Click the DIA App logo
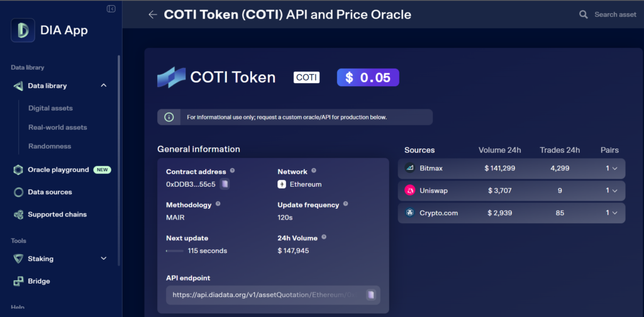 tap(23, 30)
